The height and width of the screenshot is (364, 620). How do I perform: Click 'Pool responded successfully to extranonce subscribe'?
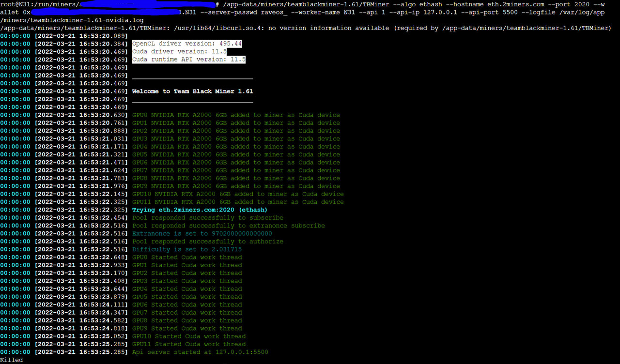[x=229, y=226]
